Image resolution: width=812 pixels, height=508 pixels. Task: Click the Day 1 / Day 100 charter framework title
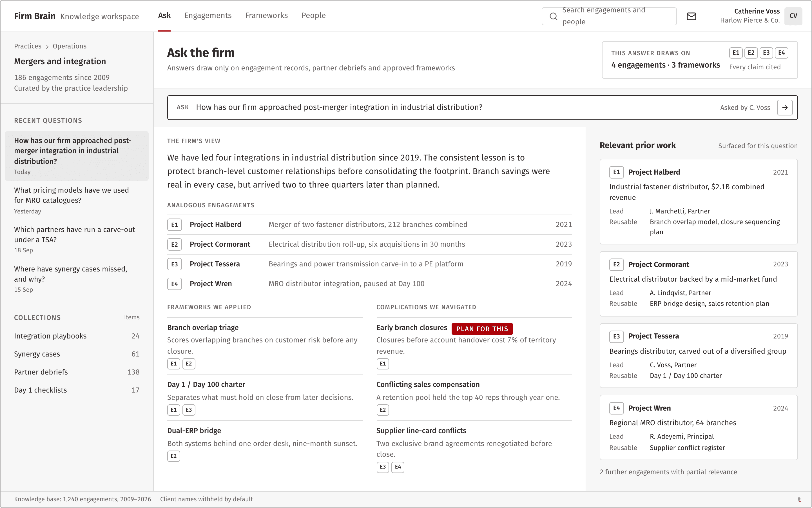pos(206,384)
